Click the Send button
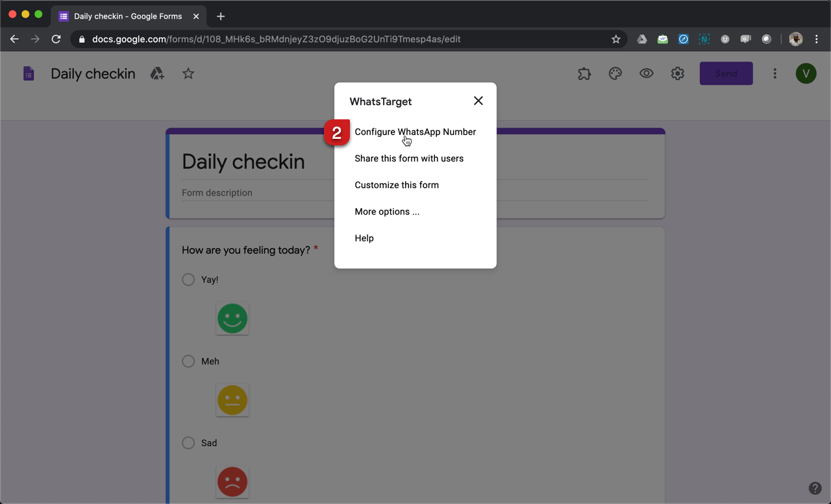Screen dimensions: 831x504 pyautogui.click(x=726, y=74)
